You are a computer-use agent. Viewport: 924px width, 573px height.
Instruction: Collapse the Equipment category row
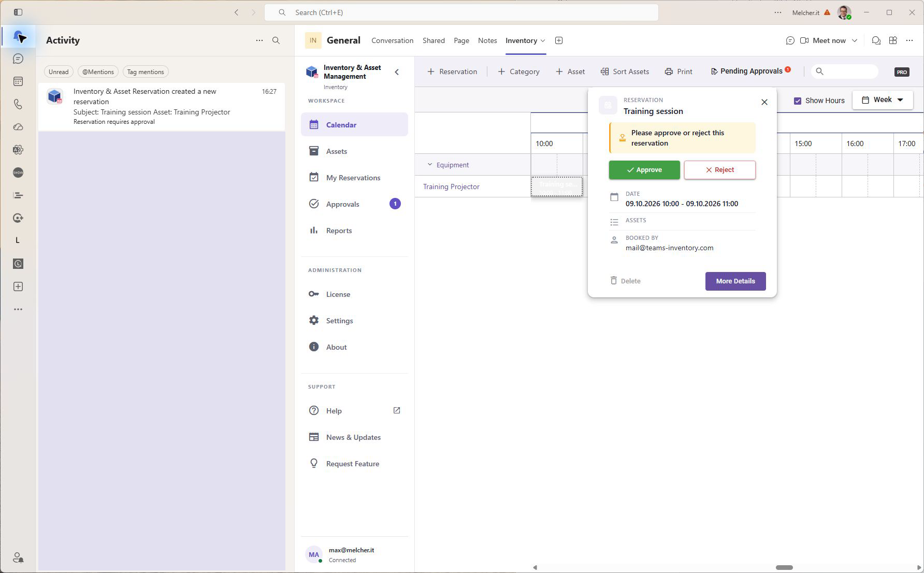(x=429, y=165)
